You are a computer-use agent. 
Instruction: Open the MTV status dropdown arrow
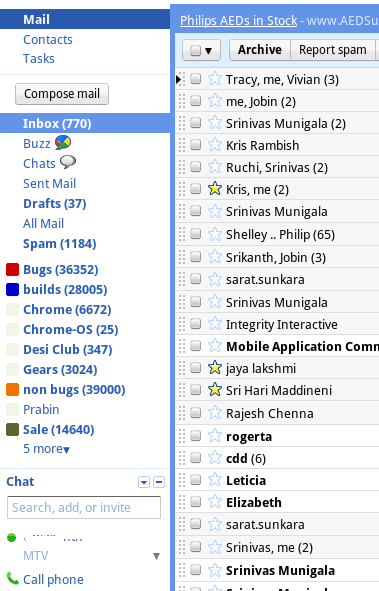pos(156,556)
